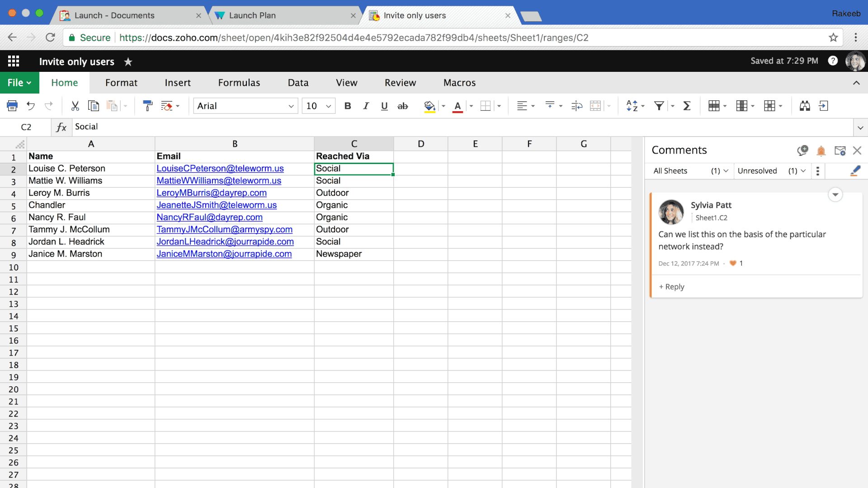Open Find and Replace binoculars icon
Screen dimensions: 868x488
tap(805, 106)
